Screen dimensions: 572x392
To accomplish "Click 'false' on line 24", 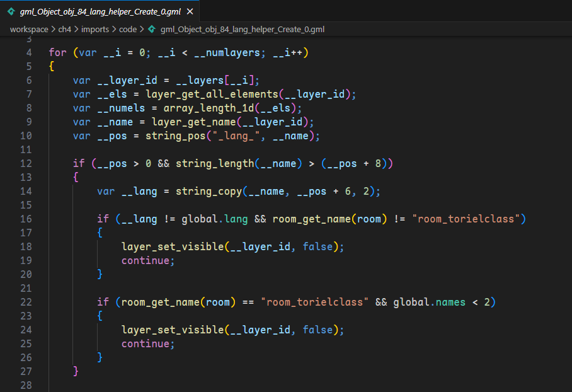I will tap(317, 330).
